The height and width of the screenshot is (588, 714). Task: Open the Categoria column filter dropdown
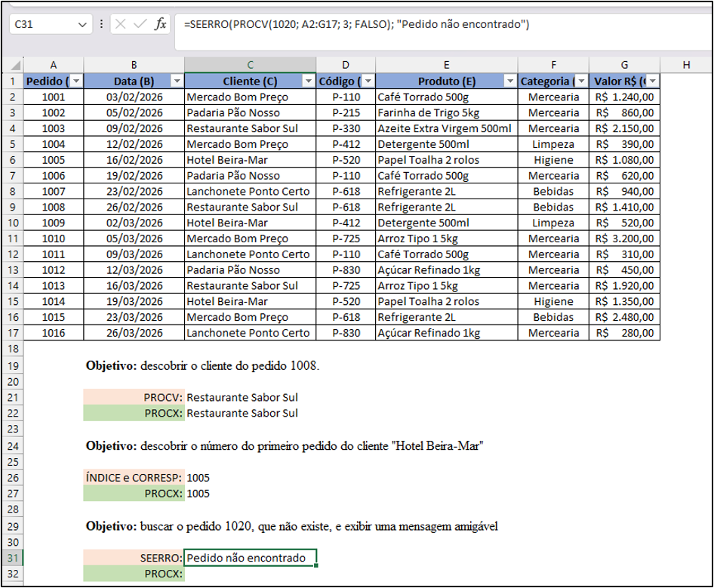point(581,81)
